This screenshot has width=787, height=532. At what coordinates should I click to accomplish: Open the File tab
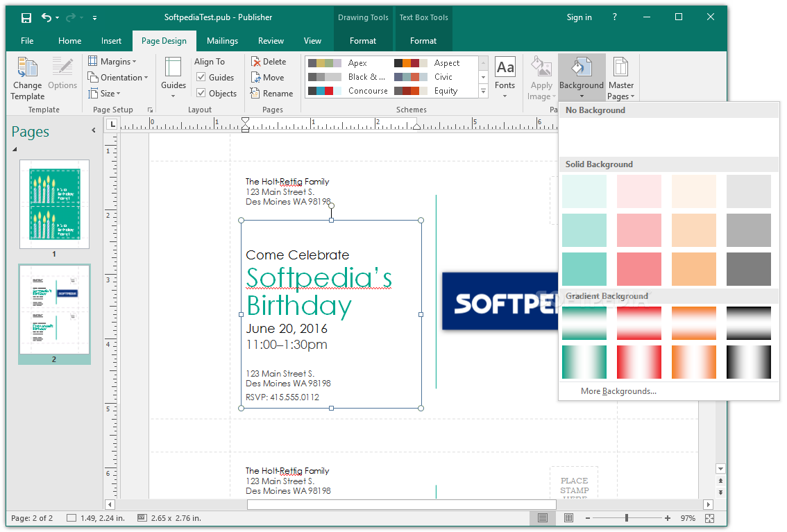click(x=27, y=41)
